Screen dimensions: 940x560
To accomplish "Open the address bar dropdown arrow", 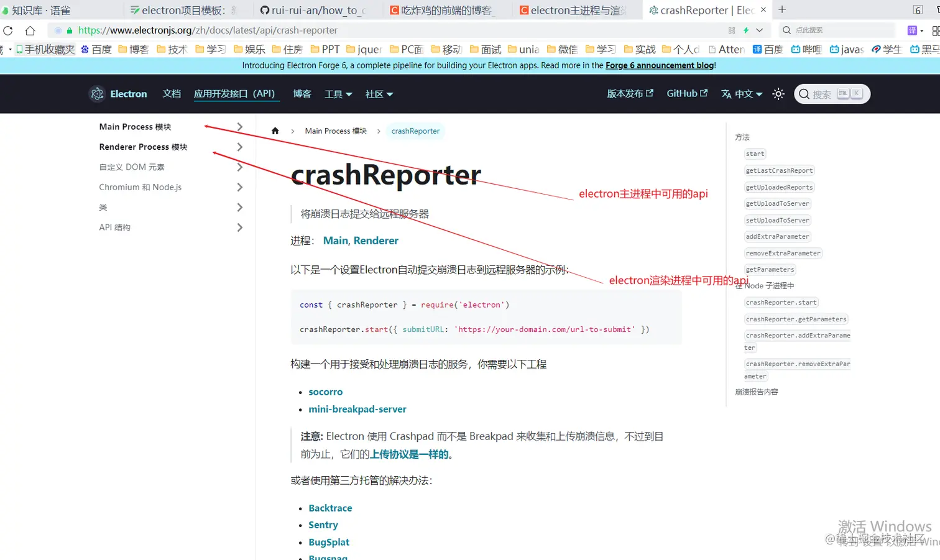I will (x=760, y=30).
